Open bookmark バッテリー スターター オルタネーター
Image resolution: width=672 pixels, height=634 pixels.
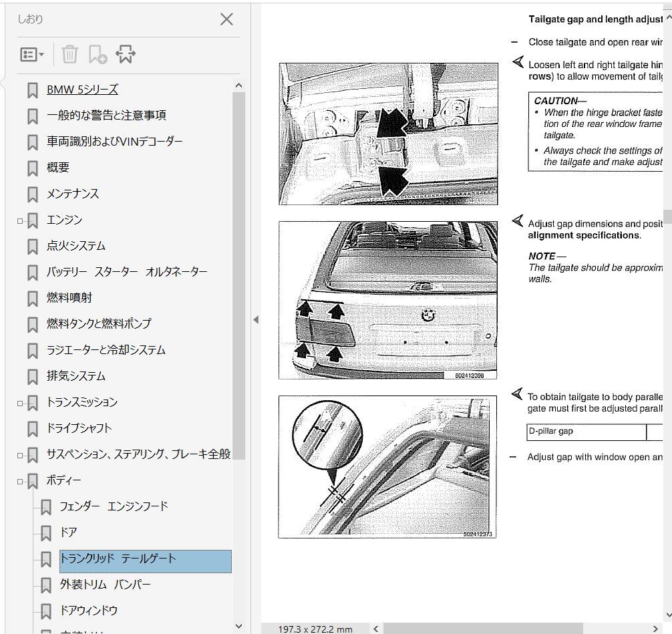[127, 272]
